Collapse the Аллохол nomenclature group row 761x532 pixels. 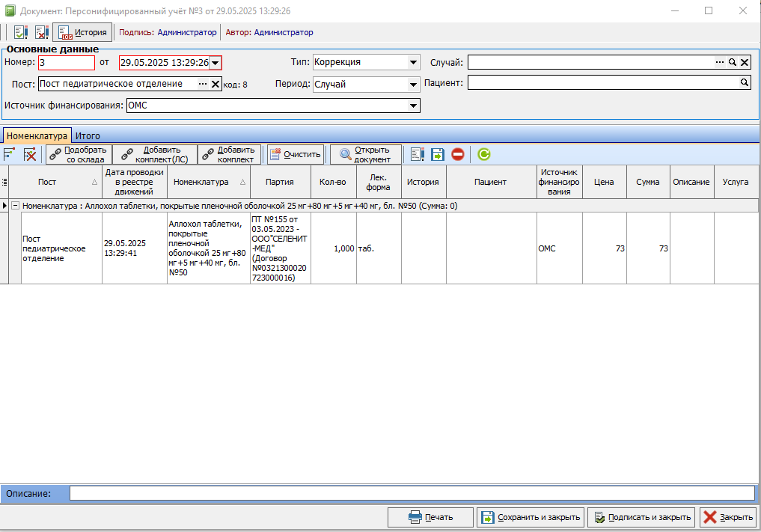(15, 206)
